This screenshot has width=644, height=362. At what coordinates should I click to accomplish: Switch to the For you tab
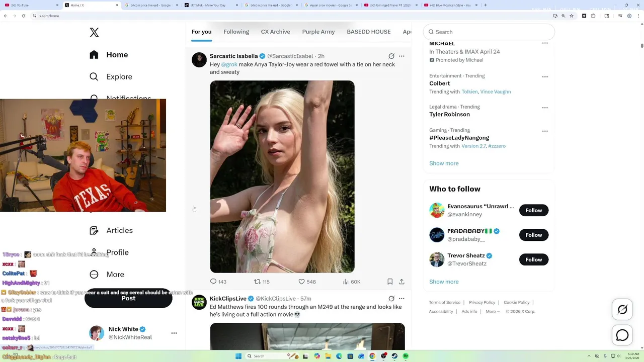201,32
